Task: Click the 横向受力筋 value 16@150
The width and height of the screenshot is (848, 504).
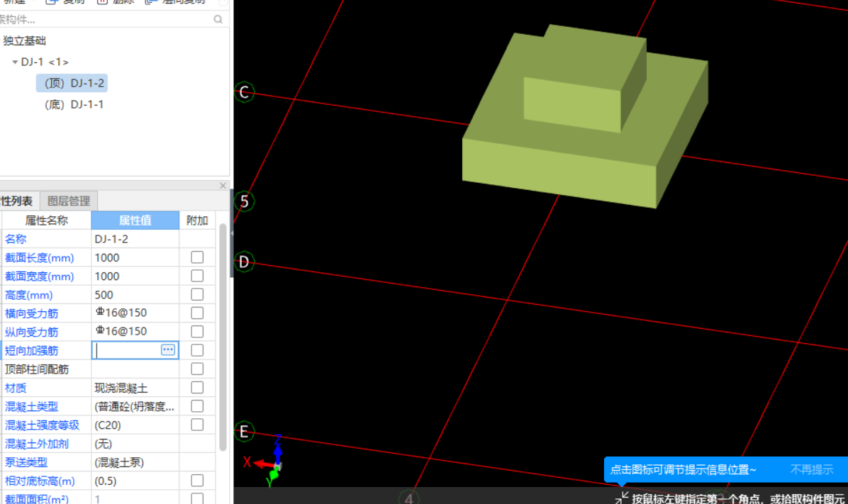Action: [135, 313]
